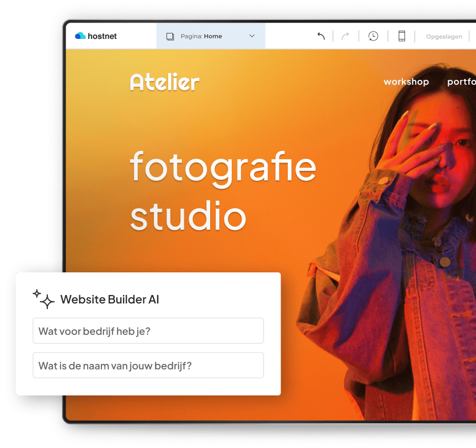Open the version history clock icon

coord(373,36)
